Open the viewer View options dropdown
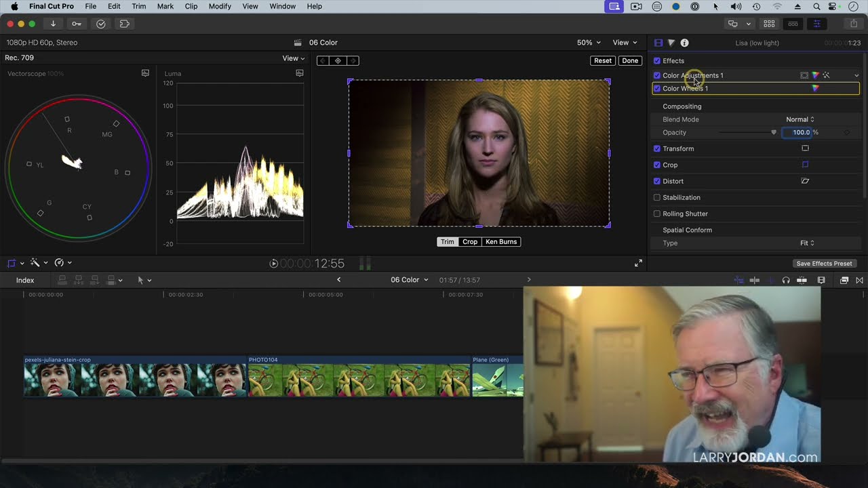 coord(625,43)
